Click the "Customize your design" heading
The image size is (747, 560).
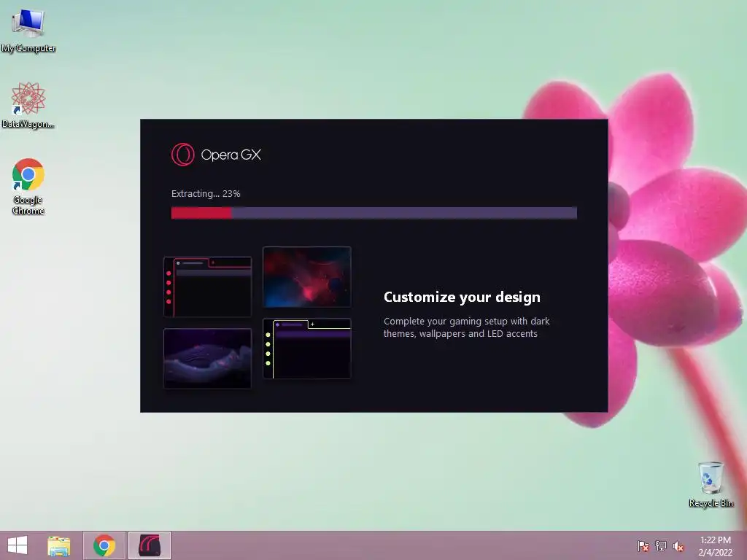pos(462,297)
